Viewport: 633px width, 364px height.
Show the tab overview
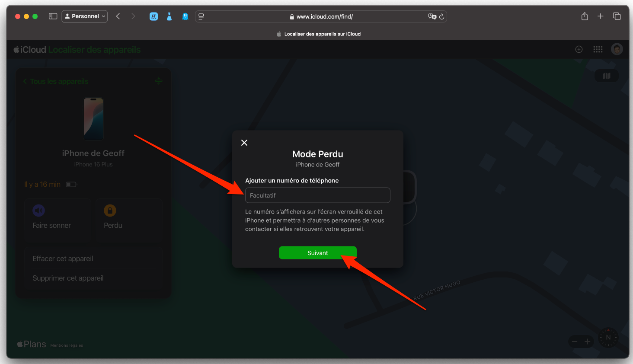click(617, 16)
